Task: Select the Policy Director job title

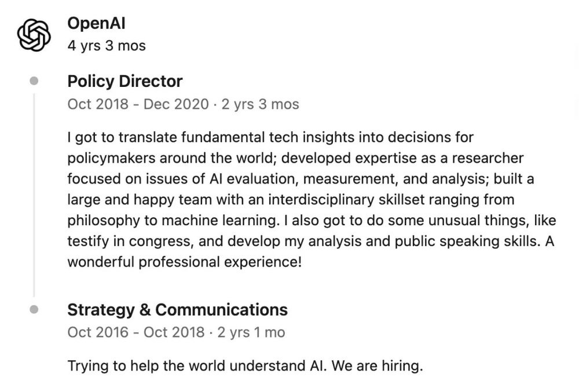Action: 125,81
